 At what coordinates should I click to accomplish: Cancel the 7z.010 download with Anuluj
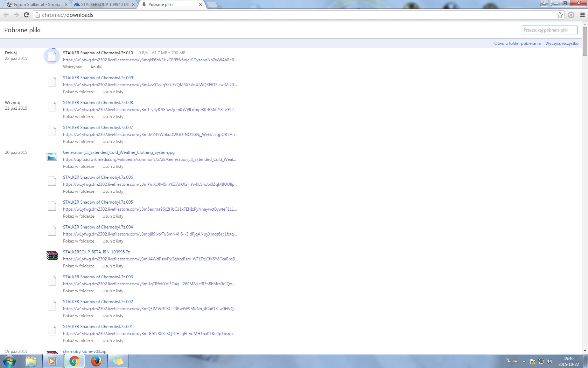pos(96,67)
